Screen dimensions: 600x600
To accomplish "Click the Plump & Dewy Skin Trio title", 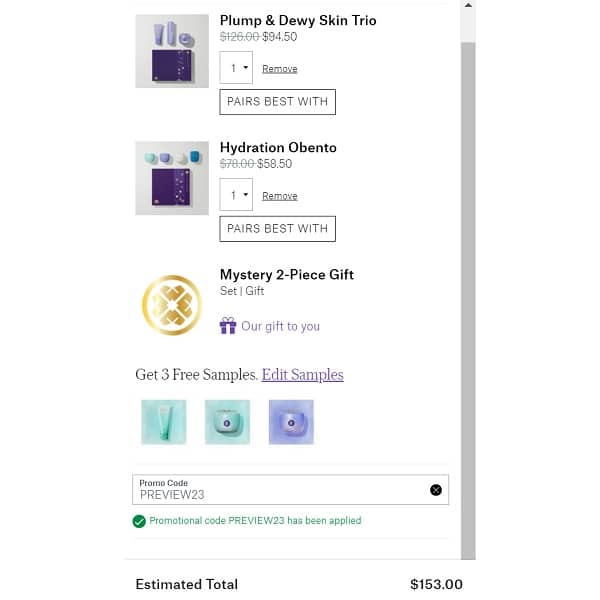I will click(x=298, y=20).
